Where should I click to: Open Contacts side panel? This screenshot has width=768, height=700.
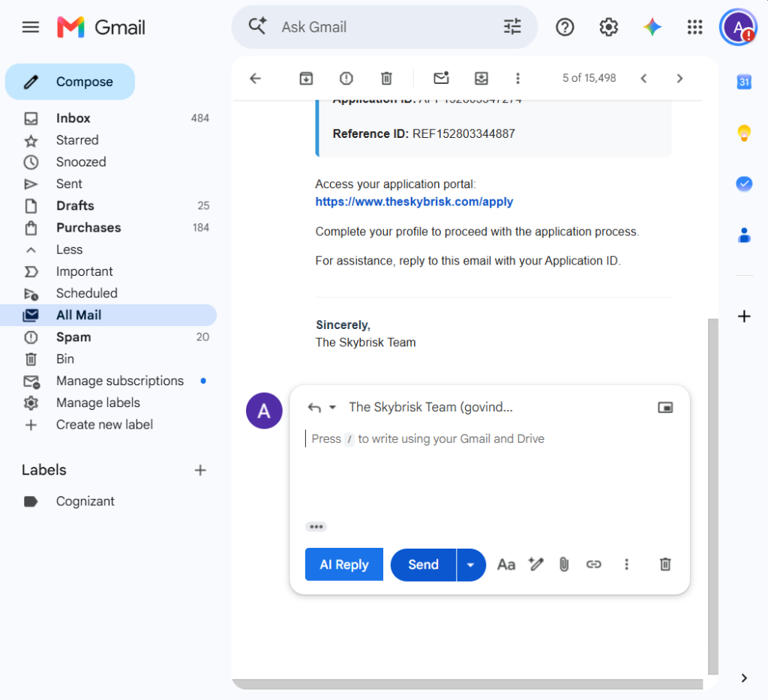coord(744,235)
